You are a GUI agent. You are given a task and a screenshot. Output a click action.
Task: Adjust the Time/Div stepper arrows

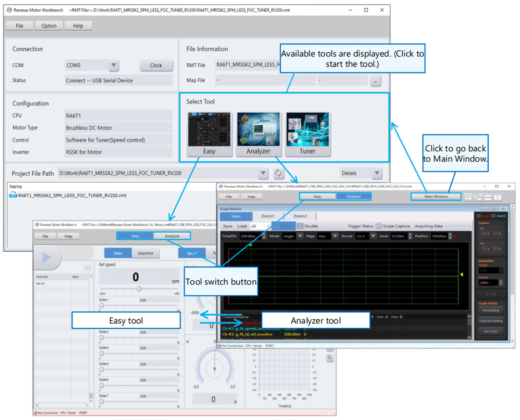(264, 236)
